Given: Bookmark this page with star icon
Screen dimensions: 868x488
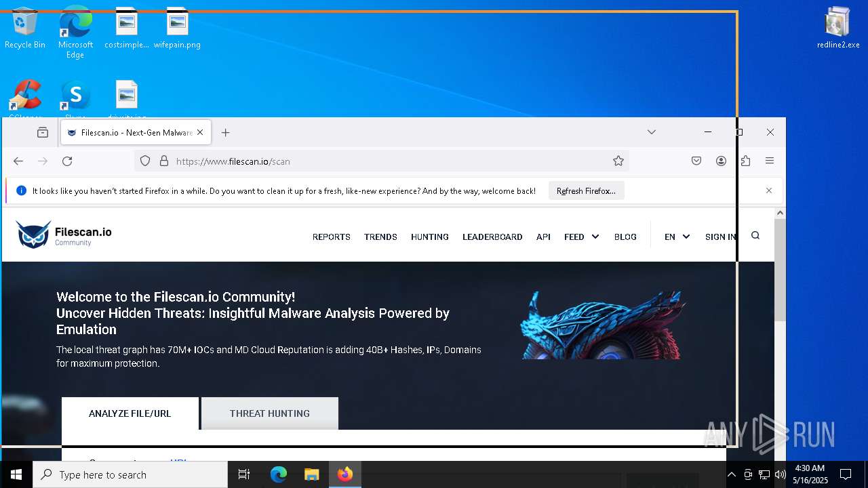Looking at the screenshot, I should pos(618,161).
